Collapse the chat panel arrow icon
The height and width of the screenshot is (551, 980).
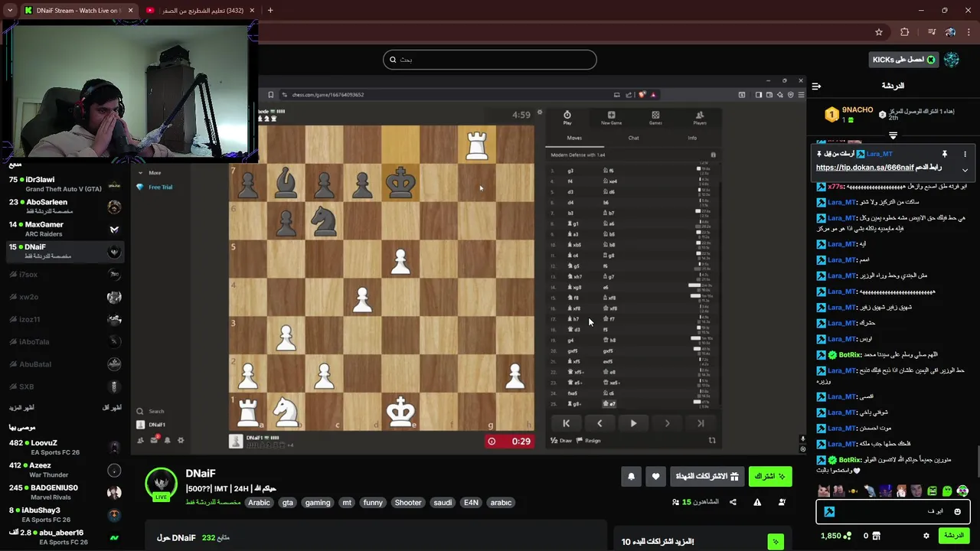pyautogui.click(x=816, y=86)
